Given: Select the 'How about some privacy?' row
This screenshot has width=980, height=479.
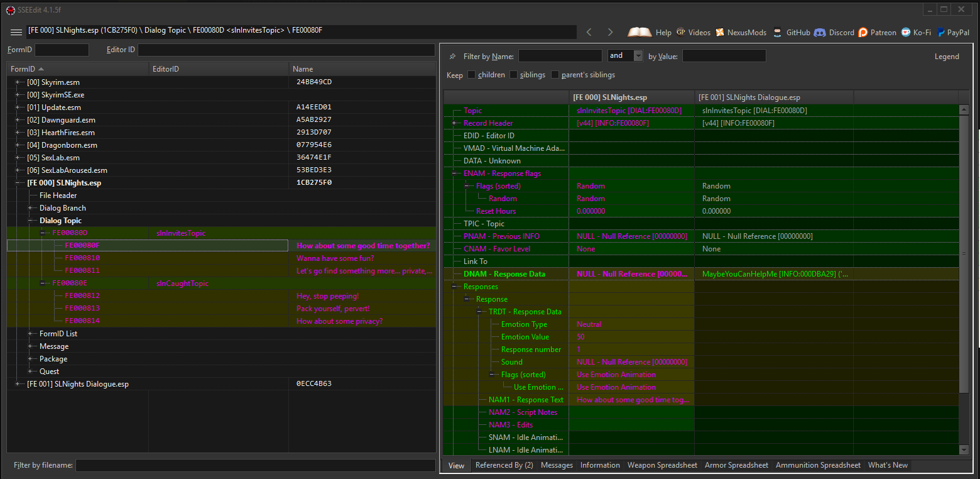Looking at the screenshot, I should [221, 321].
